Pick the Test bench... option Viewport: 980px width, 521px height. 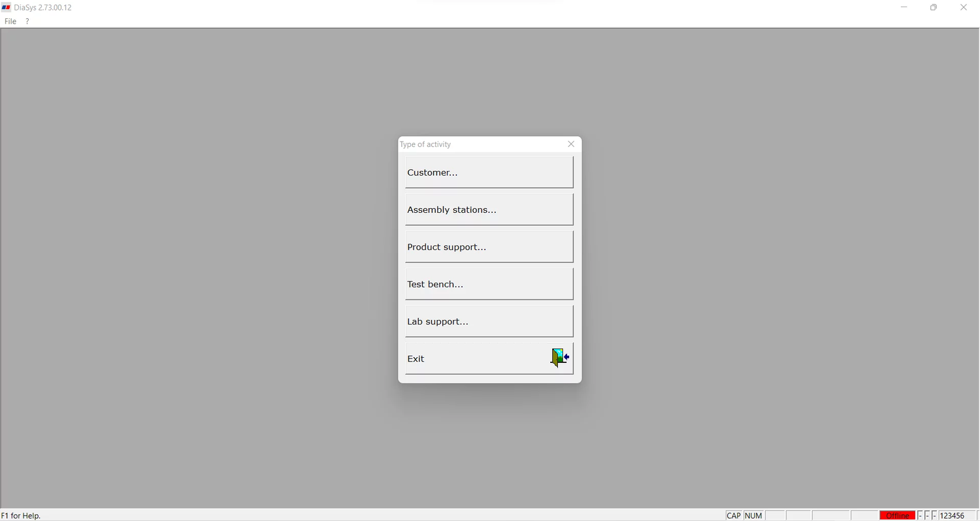pyautogui.click(x=489, y=284)
